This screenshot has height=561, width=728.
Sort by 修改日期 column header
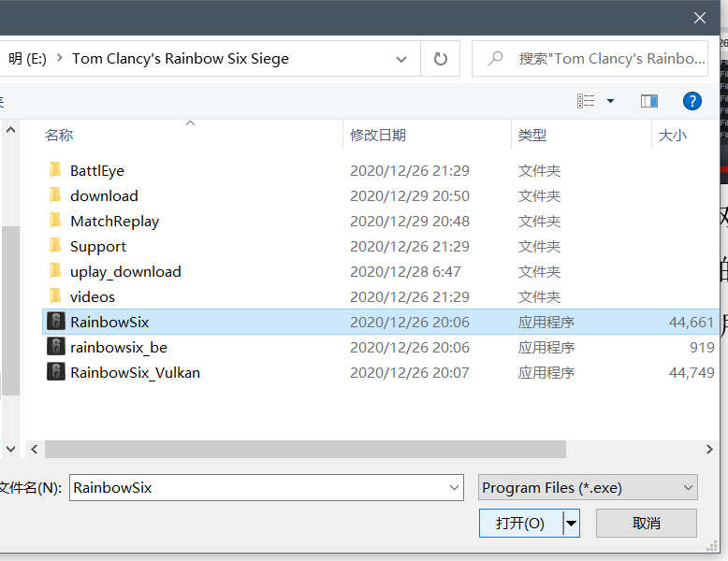coord(378,136)
